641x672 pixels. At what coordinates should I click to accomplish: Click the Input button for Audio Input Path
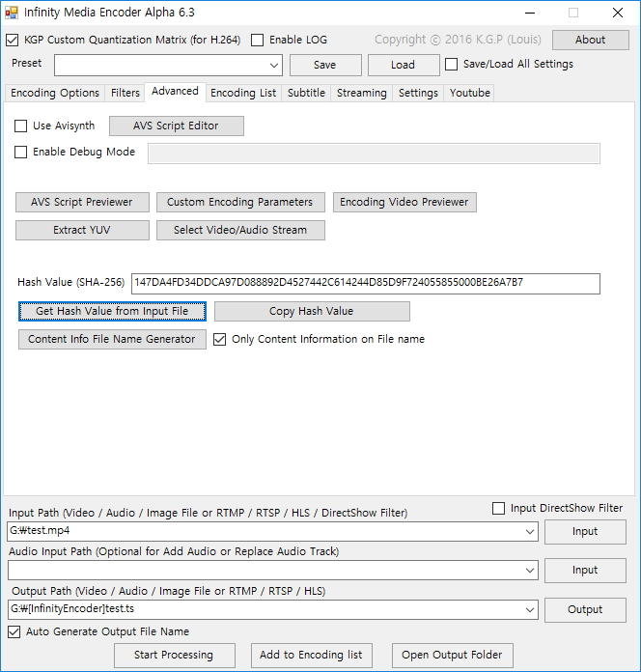(585, 571)
